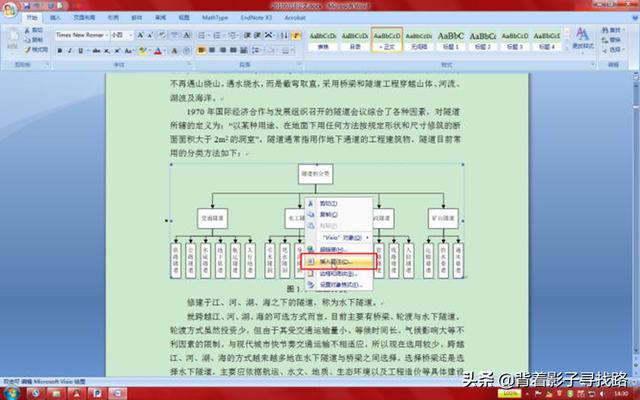
Task: Apply the Heading 2 style
Action: [x=482, y=40]
